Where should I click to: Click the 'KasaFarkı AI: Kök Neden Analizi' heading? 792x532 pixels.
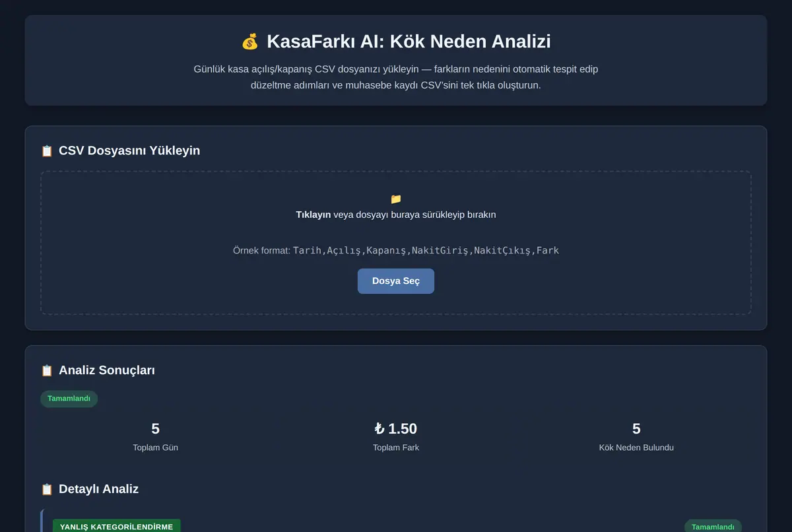tap(409, 42)
